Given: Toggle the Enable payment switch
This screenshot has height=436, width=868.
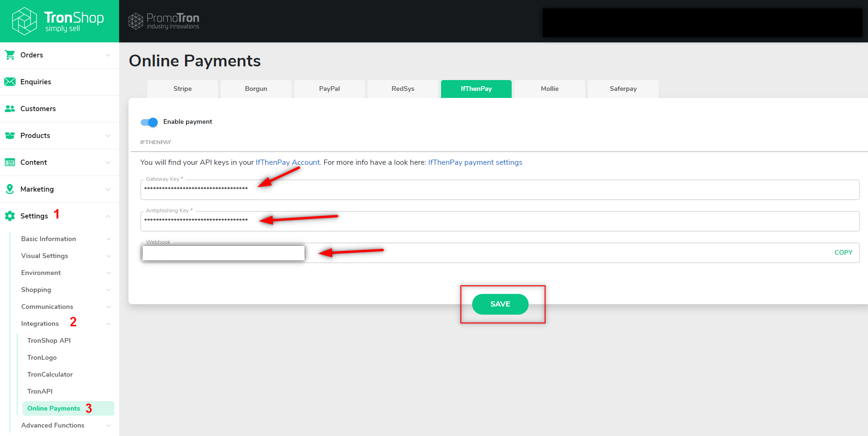Looking at the screenshot, I should [x=149, y=122].
